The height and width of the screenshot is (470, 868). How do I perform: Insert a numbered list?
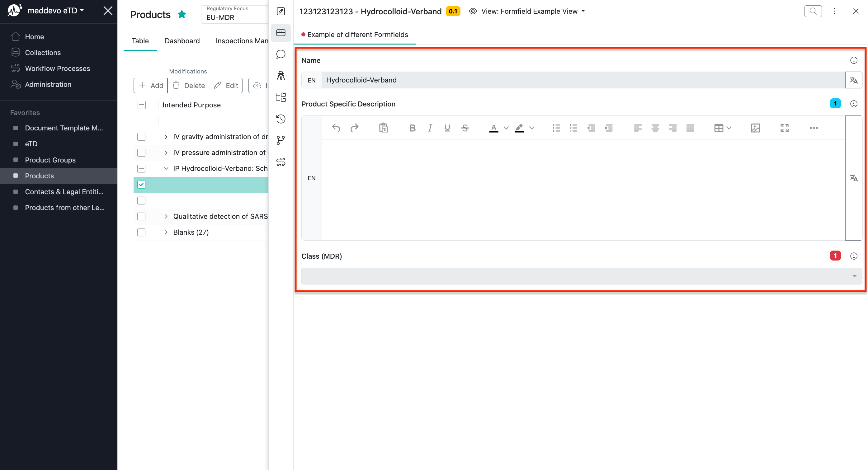tap(573, 128)
